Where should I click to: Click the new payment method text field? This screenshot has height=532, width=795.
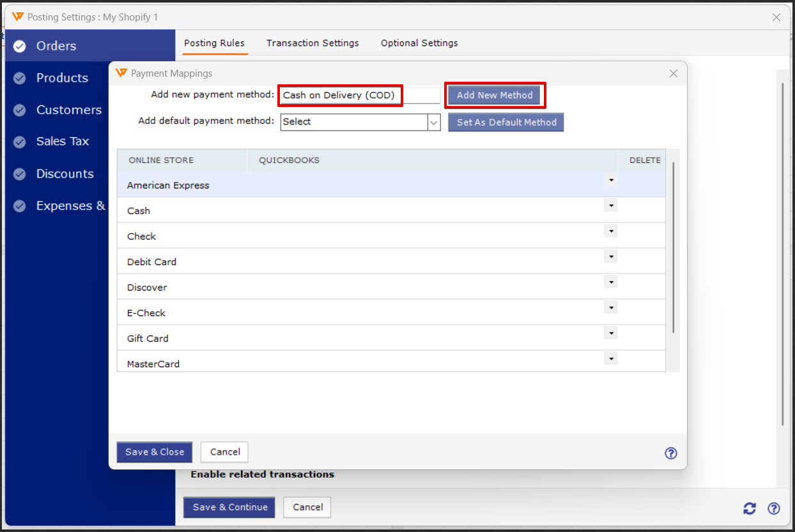coord(360,95)
